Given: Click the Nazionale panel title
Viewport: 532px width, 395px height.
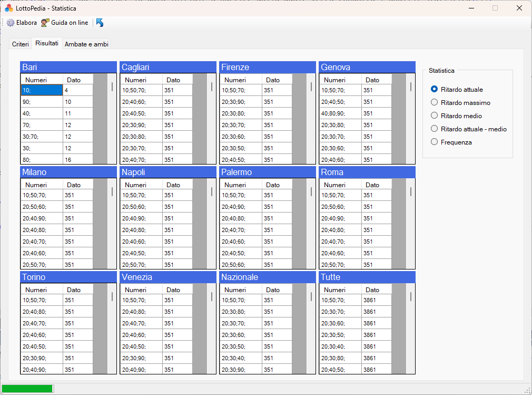Looking at the screenshot, I should click(268, 277).
